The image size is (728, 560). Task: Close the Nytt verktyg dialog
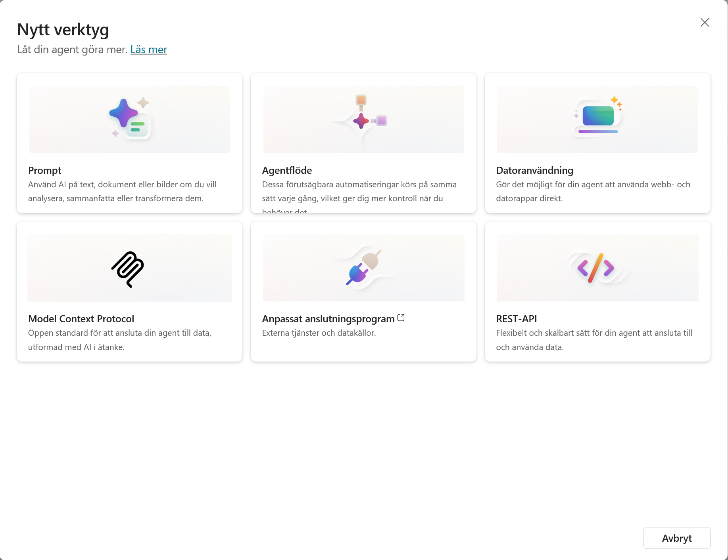(705, 22)
